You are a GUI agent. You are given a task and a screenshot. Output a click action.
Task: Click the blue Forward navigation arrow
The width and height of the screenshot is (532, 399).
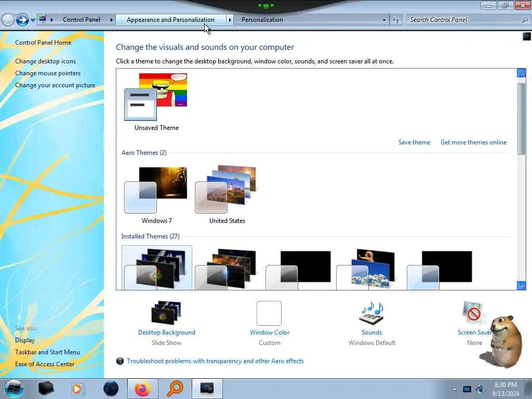point(22,20)
